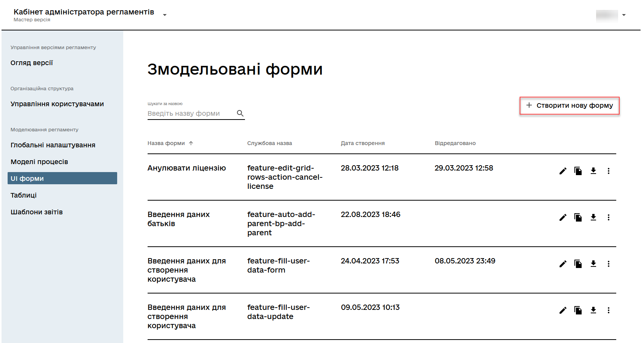Open more options for Анулювати ліцензію

click(x=609, y=171)
